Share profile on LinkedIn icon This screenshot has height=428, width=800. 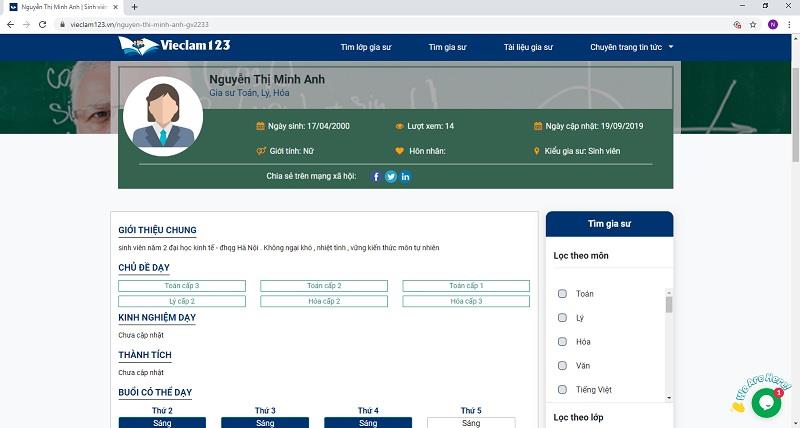tap(406, 177)
